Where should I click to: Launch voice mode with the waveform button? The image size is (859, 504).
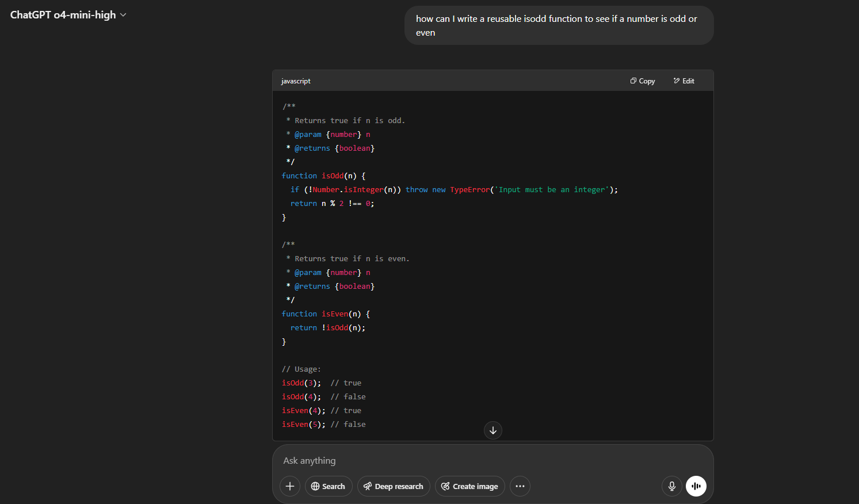696,486
